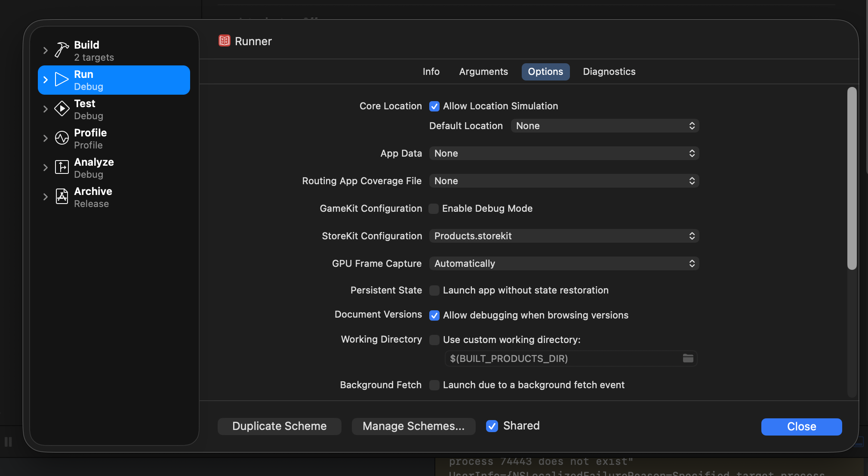Select the Test Debug row
The height and width of the screenshot is (476, 868).
114,109
